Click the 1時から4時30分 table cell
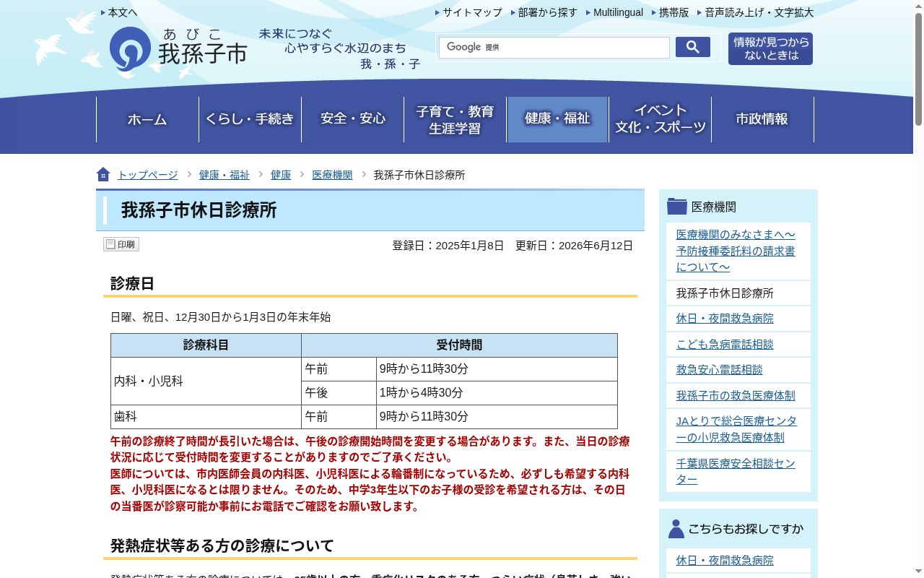This screenshot has width=924, height=578. 497,393
